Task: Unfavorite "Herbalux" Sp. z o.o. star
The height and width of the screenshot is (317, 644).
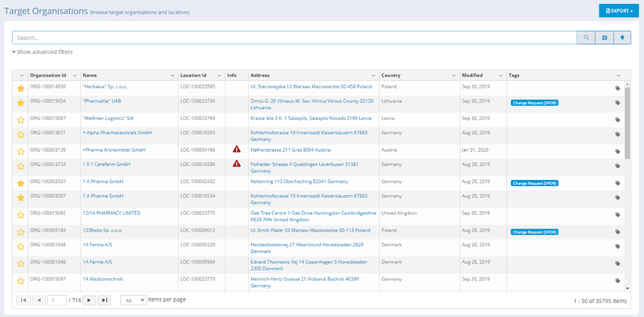Action: tap(21, 88)
